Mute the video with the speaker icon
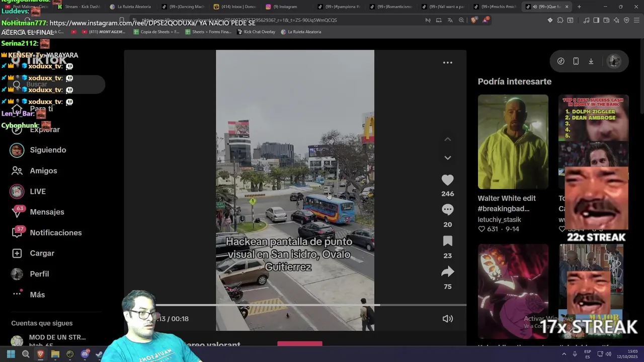The height and width of the screenshot is (362, 644). pyautogui.click(x=447, y=318)
